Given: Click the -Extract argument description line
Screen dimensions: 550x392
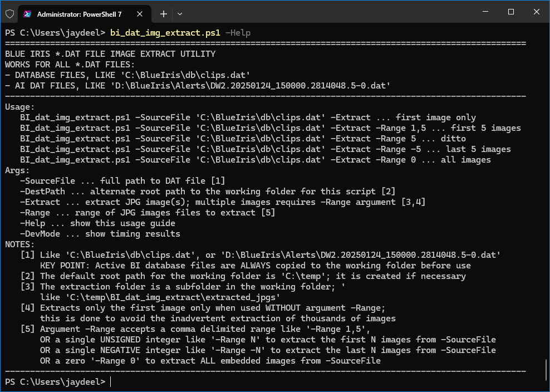Looking at the screenshot, I should 223,202.
